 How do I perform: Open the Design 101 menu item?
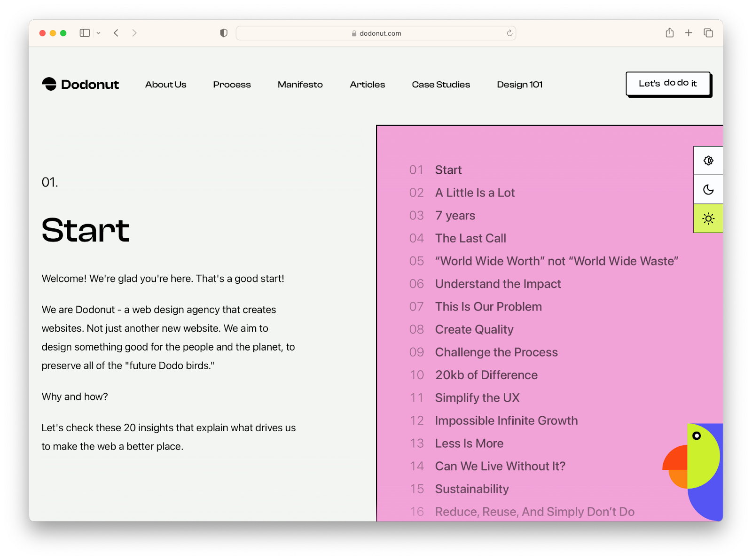pyautogui.click(x=520, y=85)
